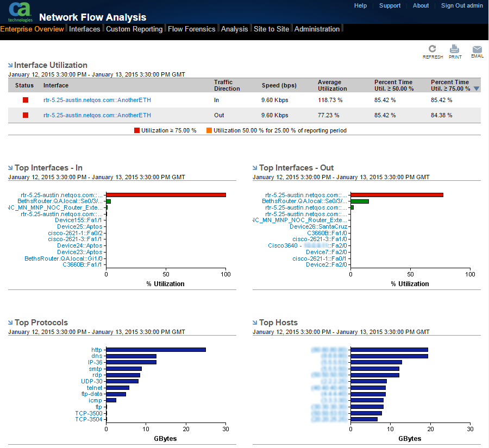Print the report via the Print icon

(x=455, y=48)
